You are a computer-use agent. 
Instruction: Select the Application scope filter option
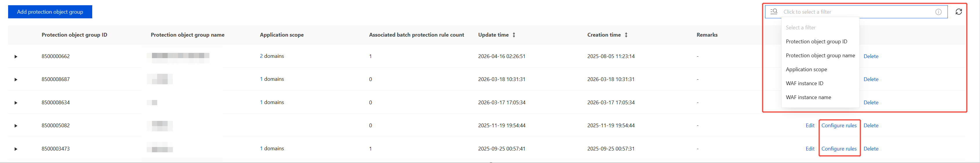[806, 69]
